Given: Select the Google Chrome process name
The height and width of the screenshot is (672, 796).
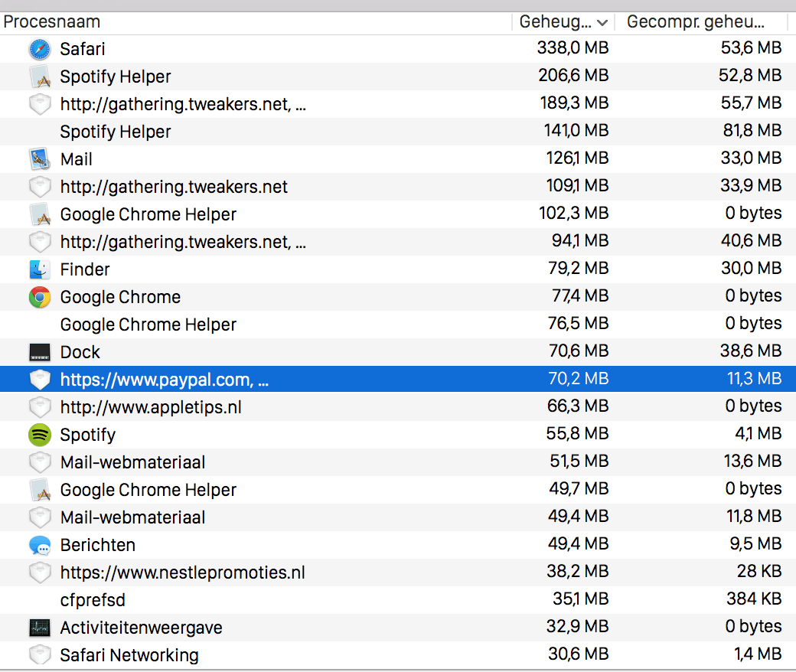Looking at the screenshot, I should coord(120,297).
